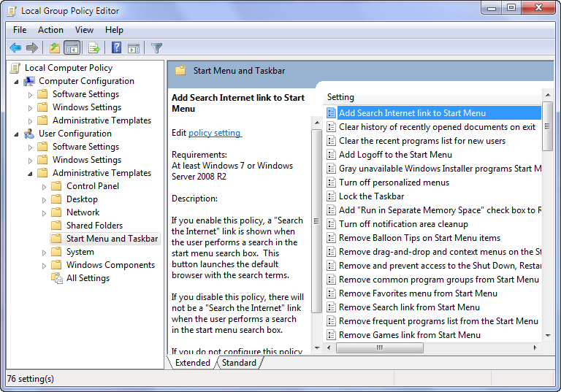561x392 pixels.
Task: Collapse Administrative Templates under User Configuration
Action: tap(31, 174)
